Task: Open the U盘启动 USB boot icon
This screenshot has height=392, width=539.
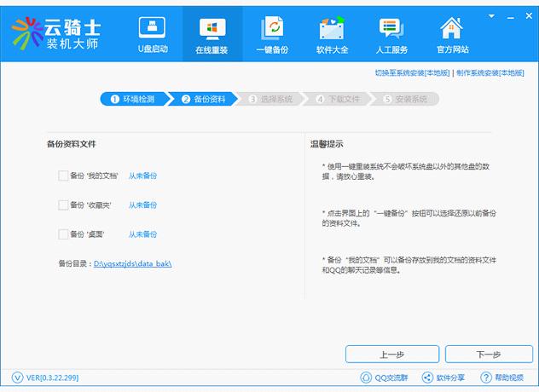Action: 153,27
